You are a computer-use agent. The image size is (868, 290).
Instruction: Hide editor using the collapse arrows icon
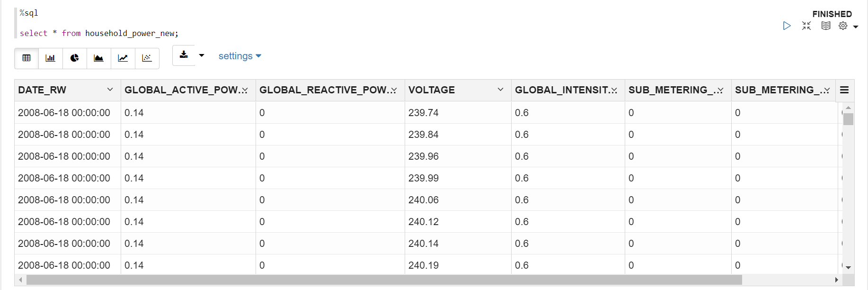(806, 26)
